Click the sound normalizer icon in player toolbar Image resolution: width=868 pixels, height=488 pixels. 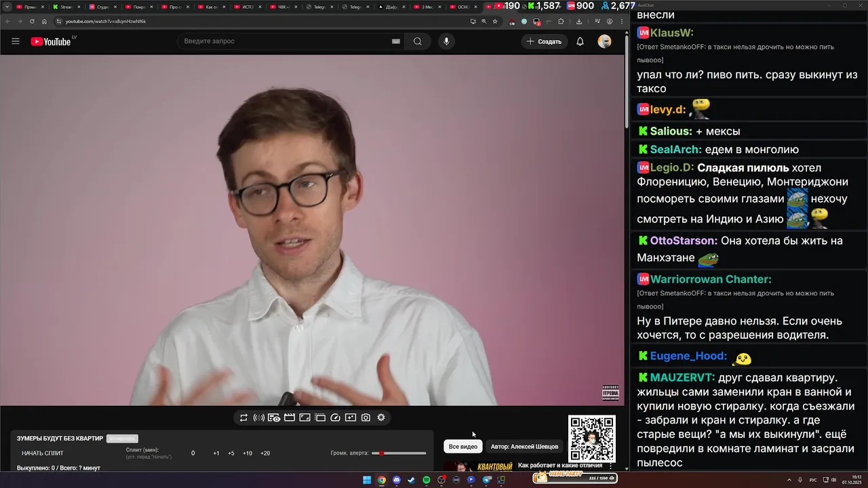[x=259, y=418]
